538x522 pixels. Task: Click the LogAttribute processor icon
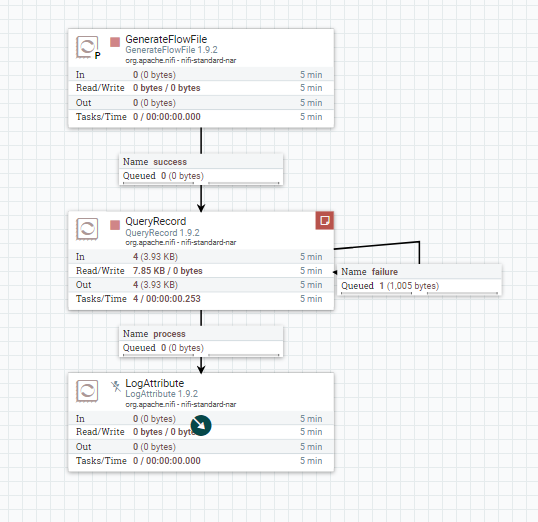pyautogui.click(x=87, y=391)
